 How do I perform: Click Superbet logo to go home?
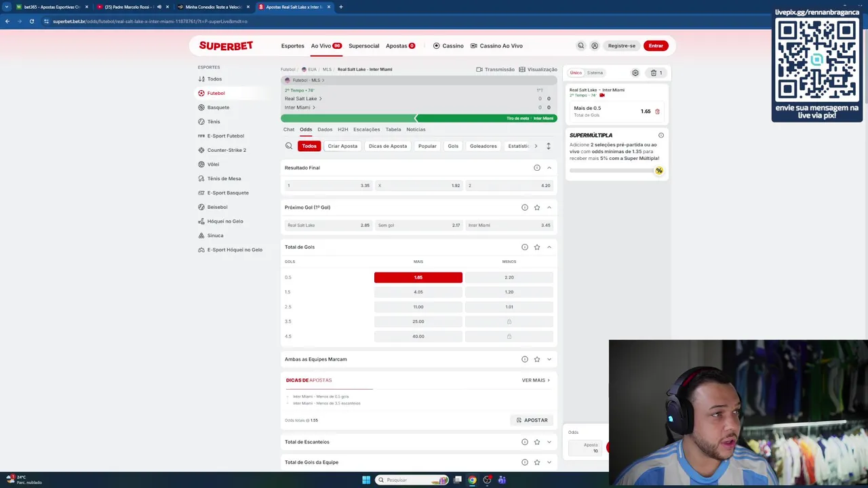(226, 45)
